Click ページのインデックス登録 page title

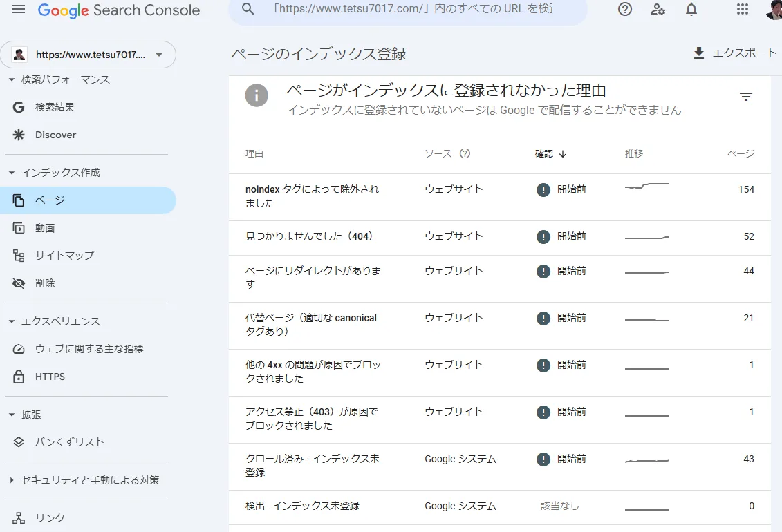click(x=319, y=54)
